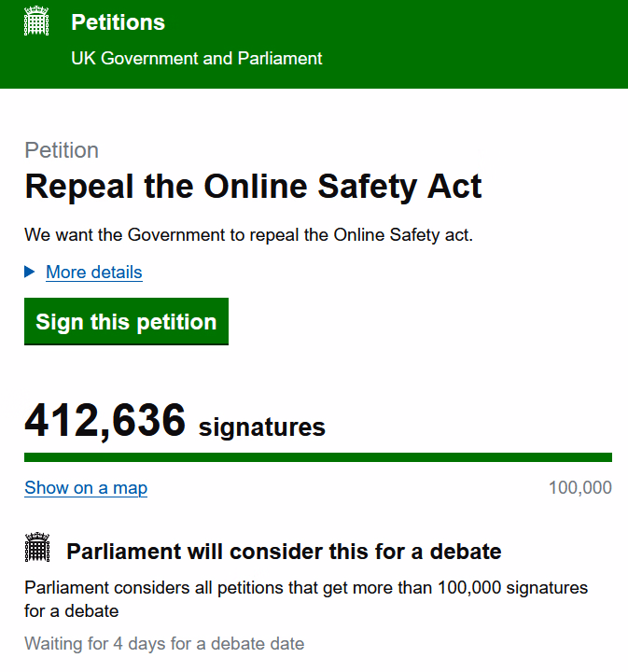The image size is (628, 672).
Task: Click the word signatures beside the count
Action: click(261, 427)
